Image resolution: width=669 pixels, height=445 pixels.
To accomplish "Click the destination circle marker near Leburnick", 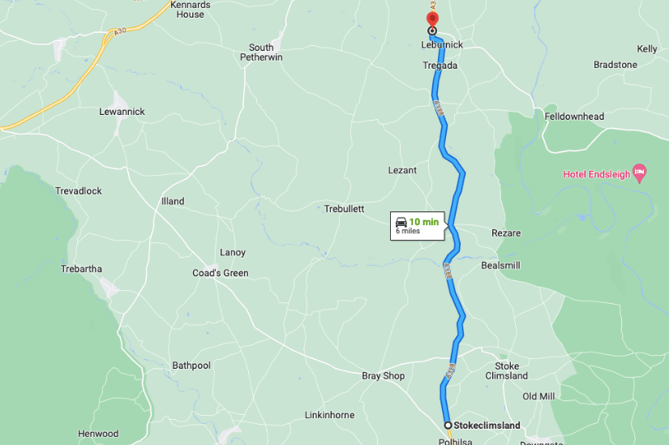I will 432,31.
